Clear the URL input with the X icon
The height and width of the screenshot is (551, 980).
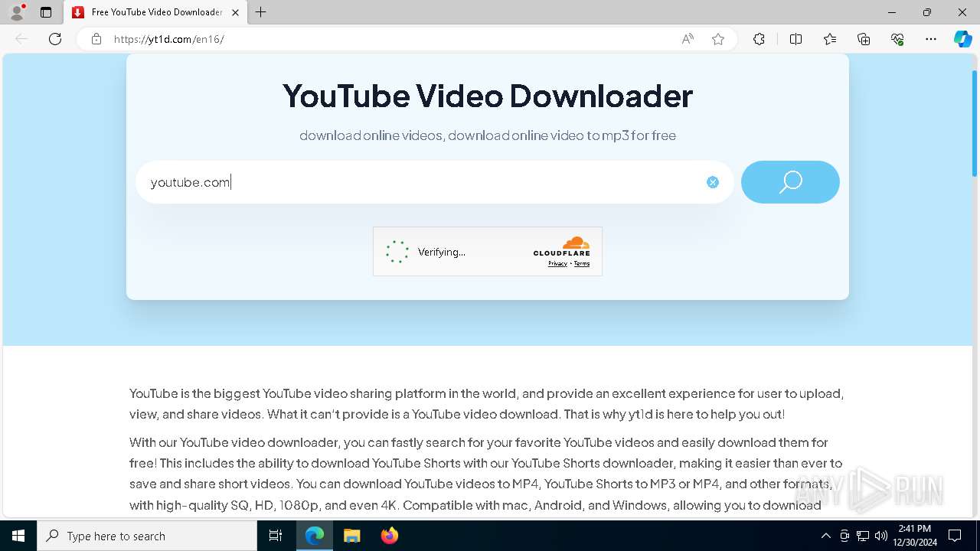pos(713,182)
